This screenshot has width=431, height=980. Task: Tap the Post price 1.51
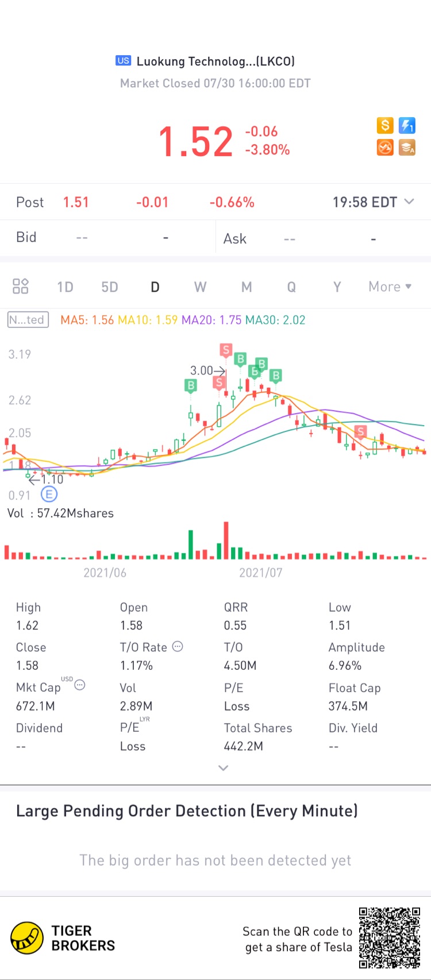[76, 202]
